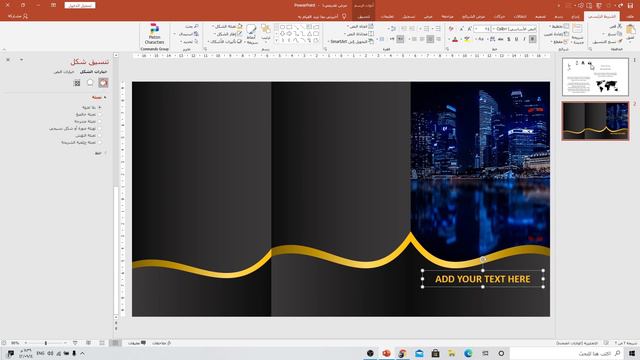640x360 pixels.
Task: Switch to the Transitions ribbon tab
Action: pyautogui.click(x=520, y=16)
